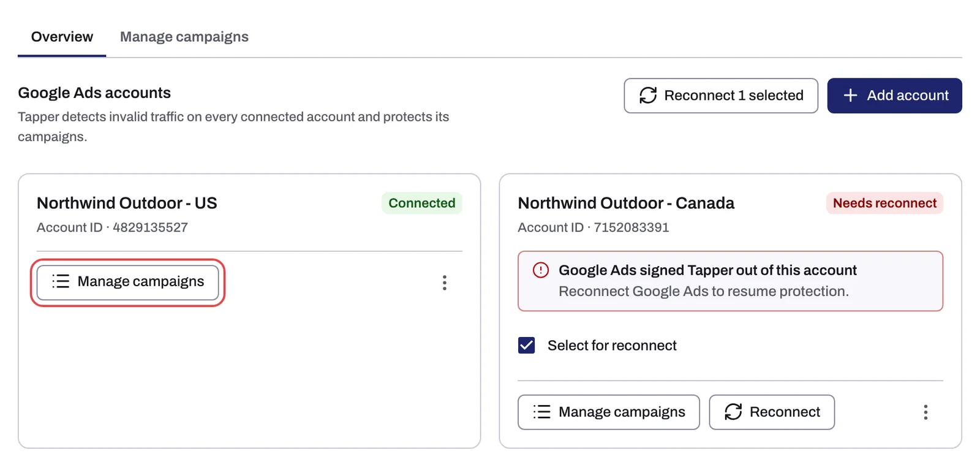Uncheck Select for reconnect checkbox
This screenshot has height=467, width=980.
point(527,346)
